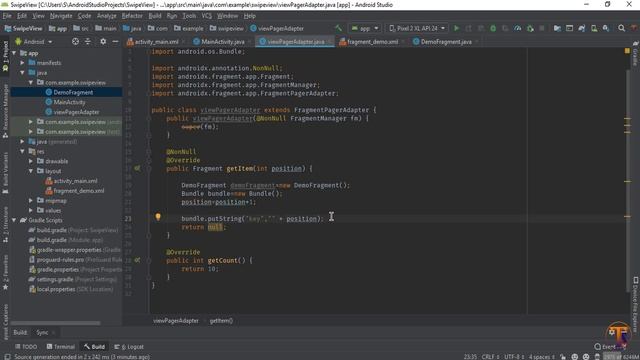
Task: Click Project panel horizontal scrollbar
Action: click(x=56, y=323)
